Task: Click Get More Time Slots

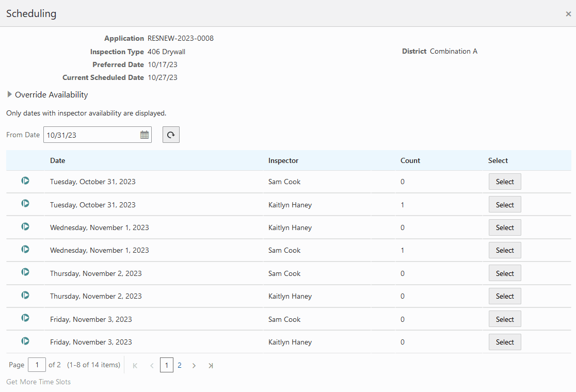Action: 38,382
